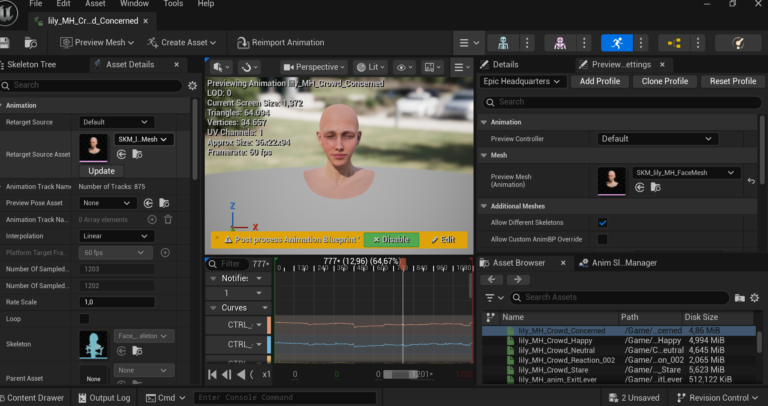Select lily_MH_Crowd_Happy asset row
The height and width of the screenshot is (406, 768).
pos(619,341)
